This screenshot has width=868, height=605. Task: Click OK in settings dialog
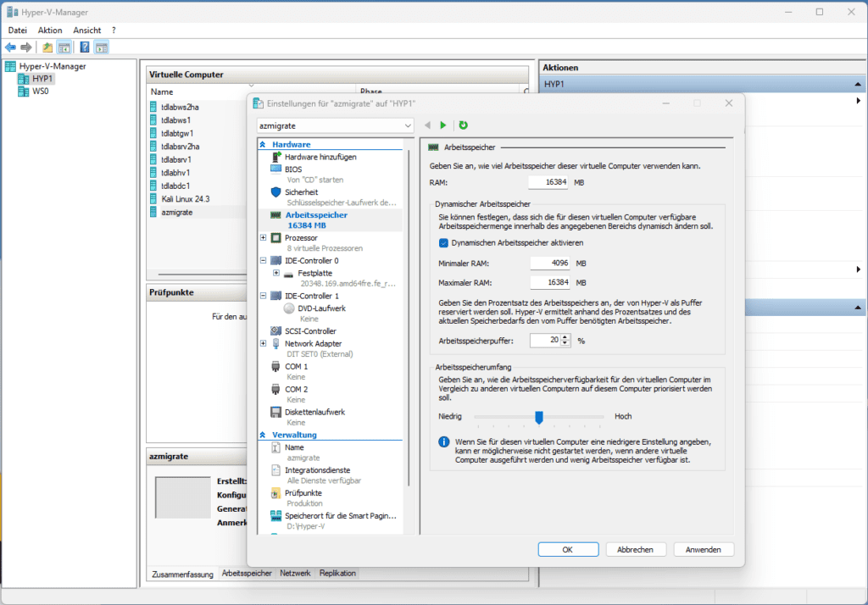(568, 550)
